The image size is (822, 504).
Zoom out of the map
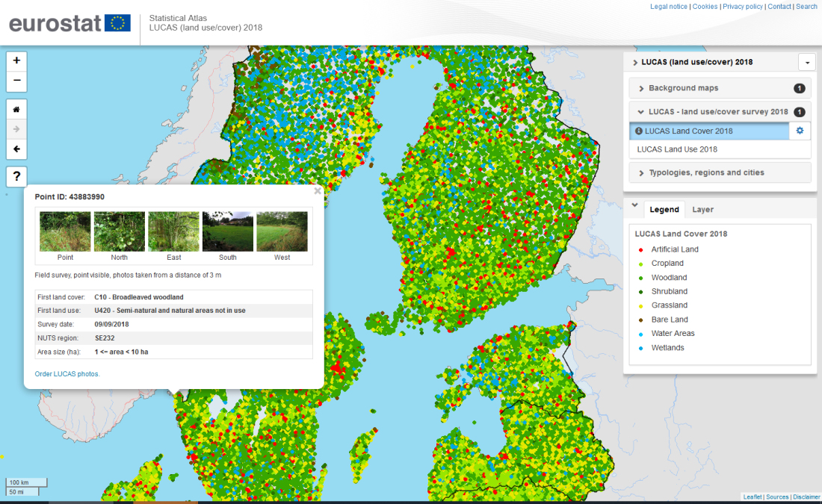(16, 81)
